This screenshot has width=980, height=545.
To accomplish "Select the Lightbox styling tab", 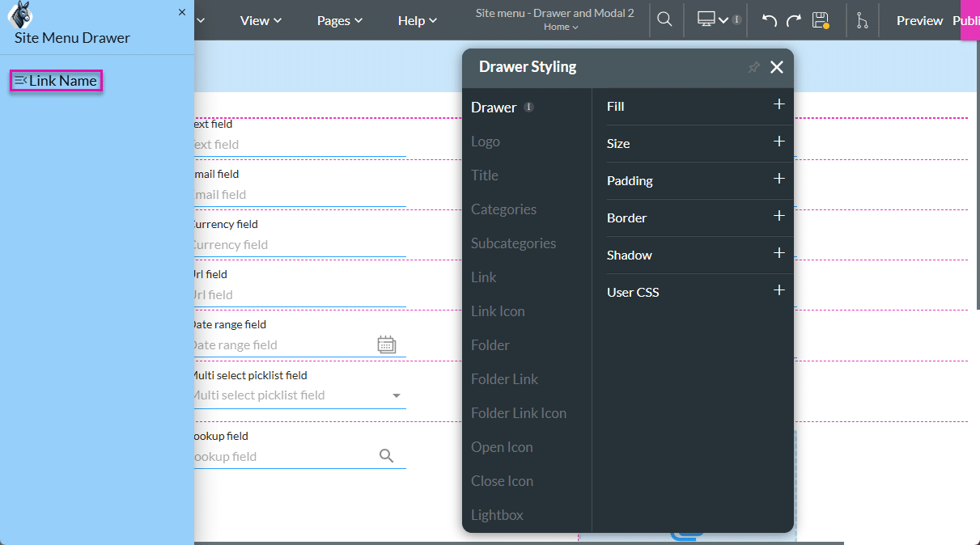I will pyautogui.click(x=497, y=515).
